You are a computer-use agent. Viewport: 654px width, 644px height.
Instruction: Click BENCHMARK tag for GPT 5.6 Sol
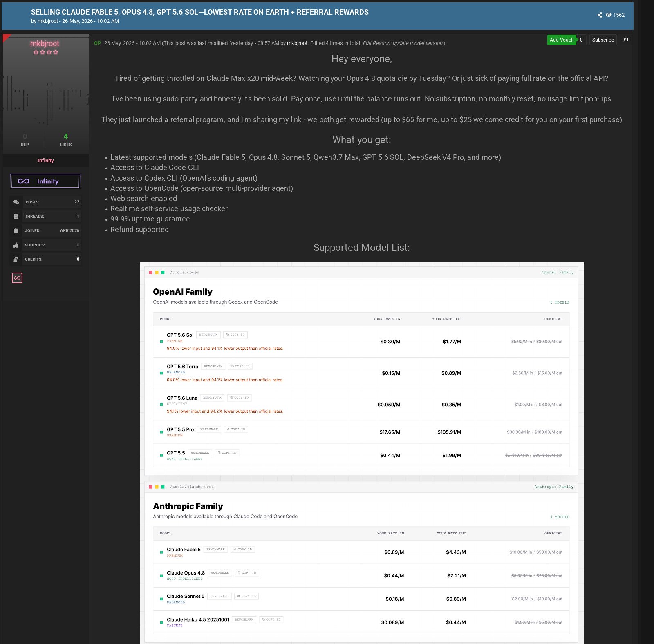point(208,335)
